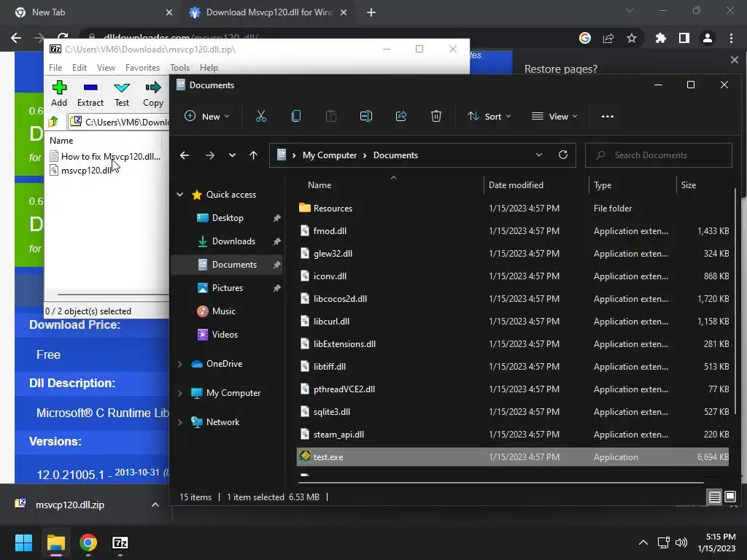Click 7-Zip icon on taskbar
The image size is (747, 560).
(x=120, y=542)
